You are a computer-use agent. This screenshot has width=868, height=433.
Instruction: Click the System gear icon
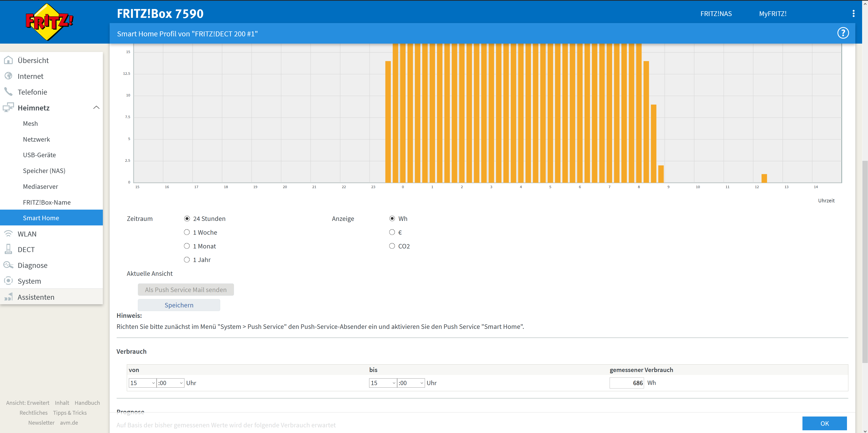(x=8, y=281)
